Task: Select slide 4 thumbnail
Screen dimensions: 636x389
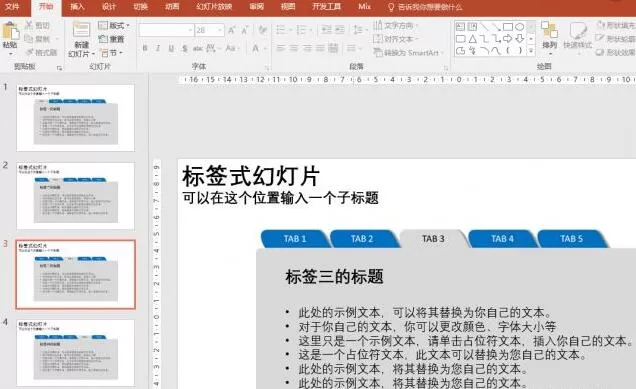Action: 75,353
